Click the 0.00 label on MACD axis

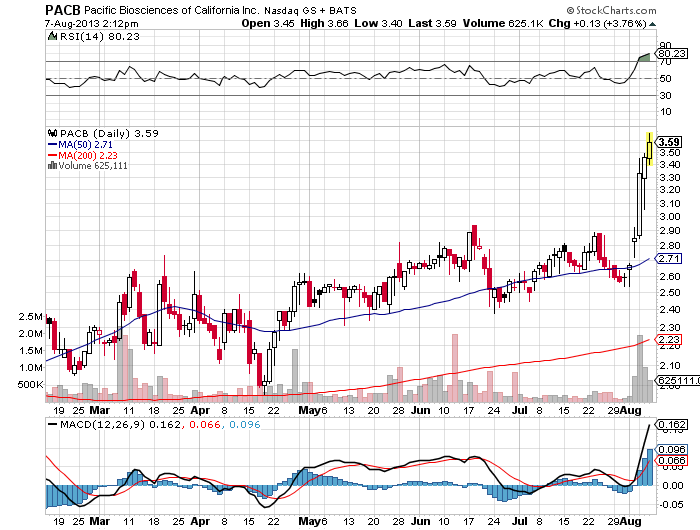672,485
